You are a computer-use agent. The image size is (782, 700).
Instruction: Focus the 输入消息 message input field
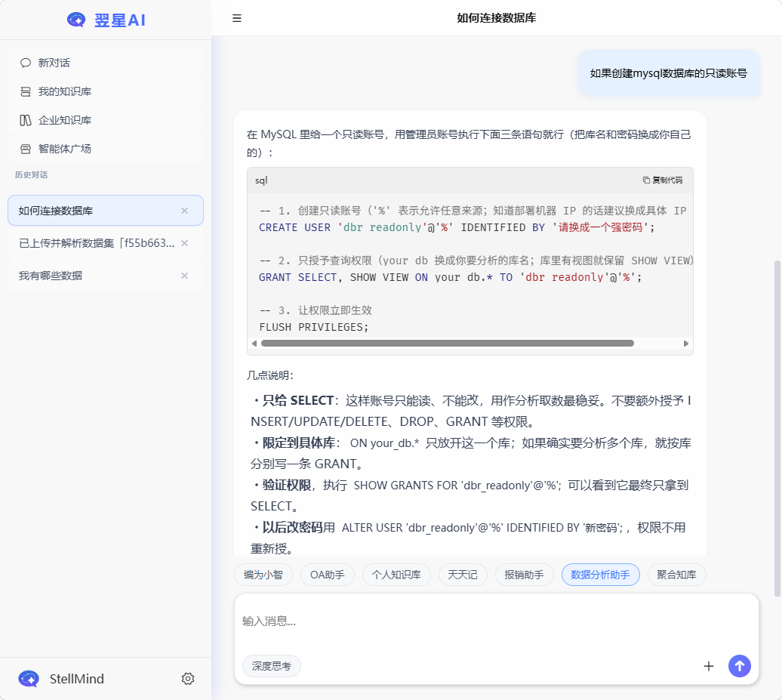pyautogui.click(x=496, y=621)
